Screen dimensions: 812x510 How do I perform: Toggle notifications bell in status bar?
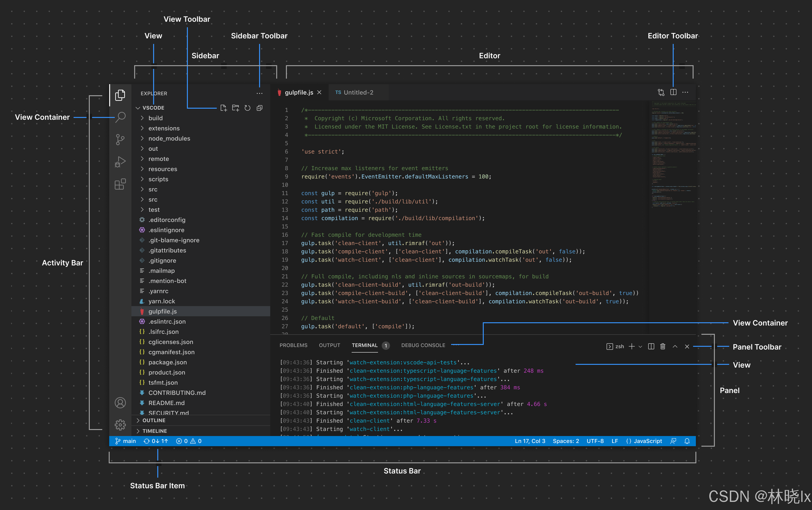(x=687, y=441)
